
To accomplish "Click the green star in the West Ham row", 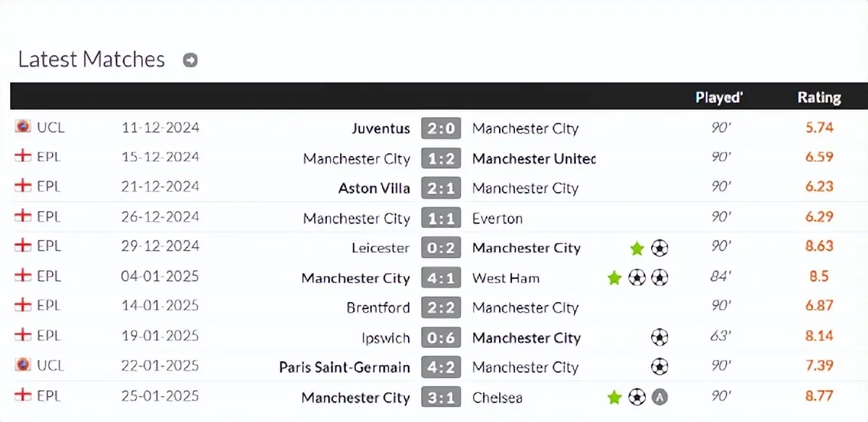I will pos(614,278).
